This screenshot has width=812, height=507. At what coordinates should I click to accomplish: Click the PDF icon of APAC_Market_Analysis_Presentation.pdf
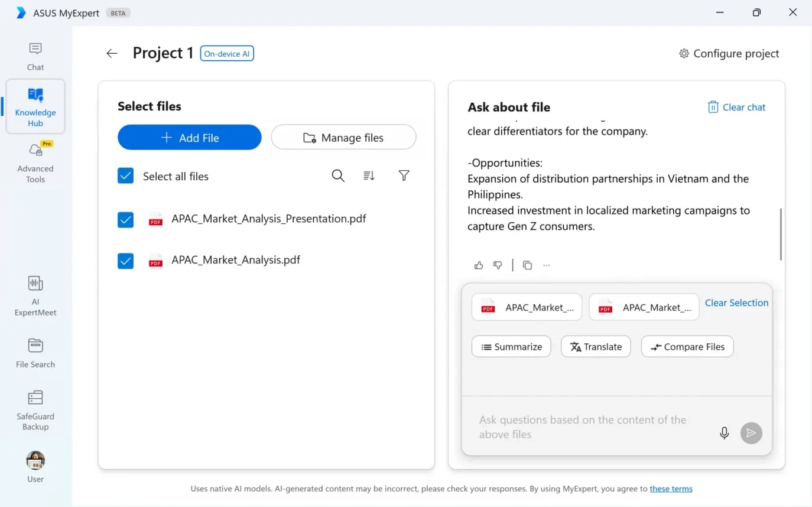pos(155,220)
